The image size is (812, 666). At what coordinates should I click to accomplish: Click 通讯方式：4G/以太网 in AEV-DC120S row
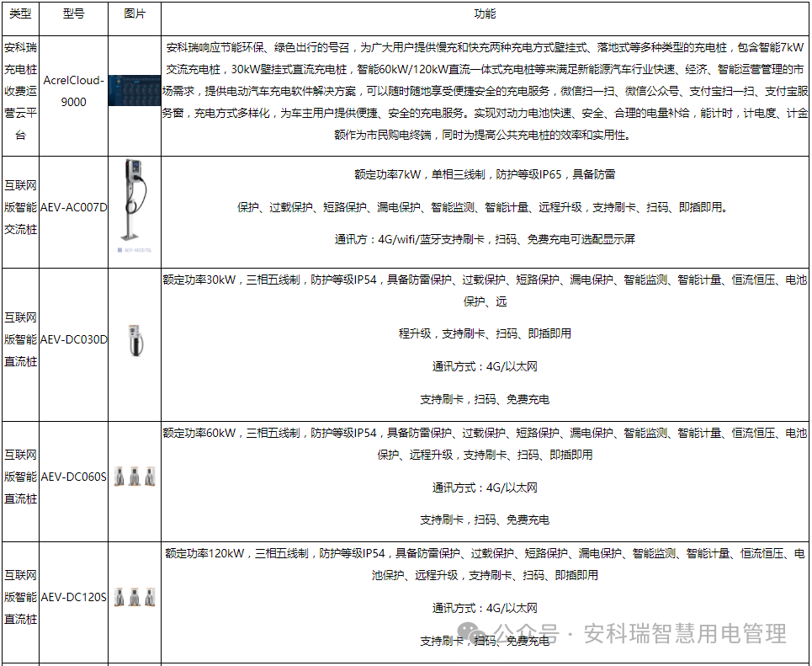(485, 608)
